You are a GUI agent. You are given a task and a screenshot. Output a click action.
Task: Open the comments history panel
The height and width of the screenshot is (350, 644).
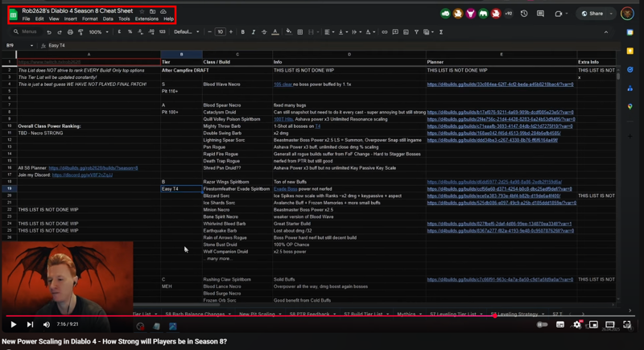(540, 14)
